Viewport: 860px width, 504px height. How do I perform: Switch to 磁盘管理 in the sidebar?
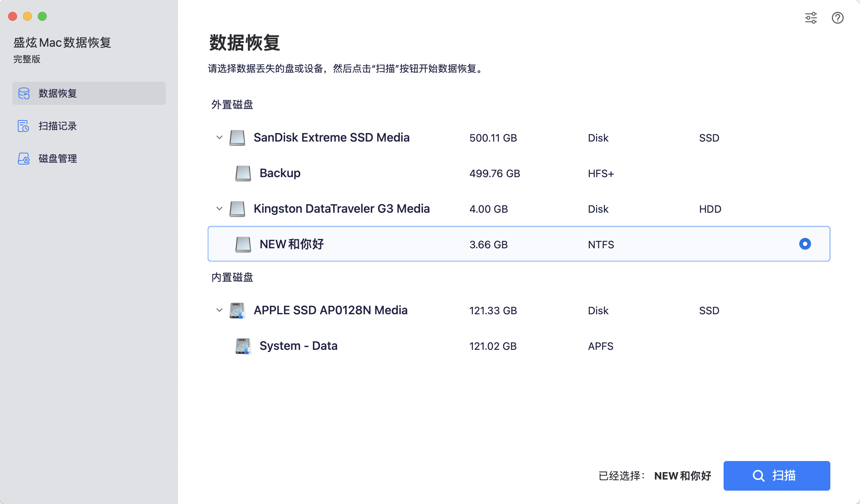coord(57,159)
